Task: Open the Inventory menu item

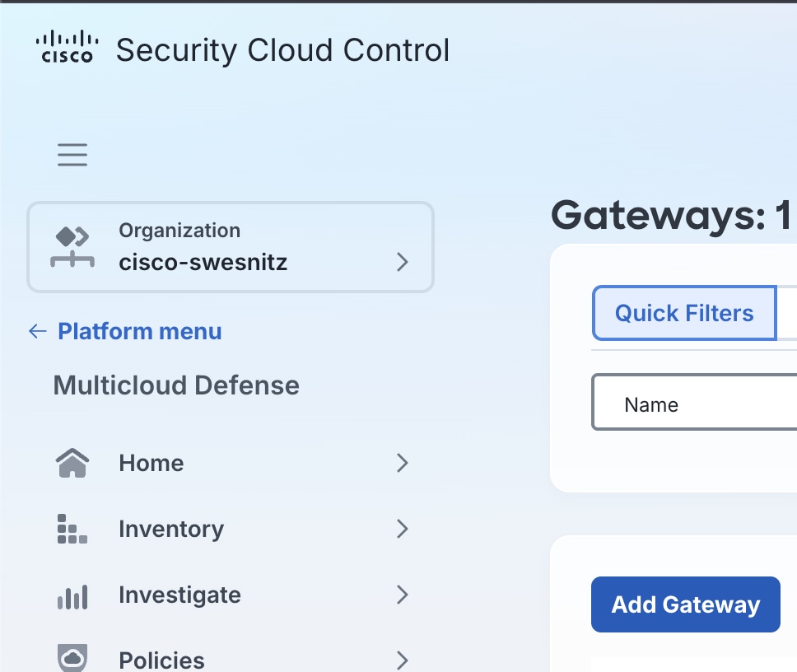Action: click(x=232, y=529)
